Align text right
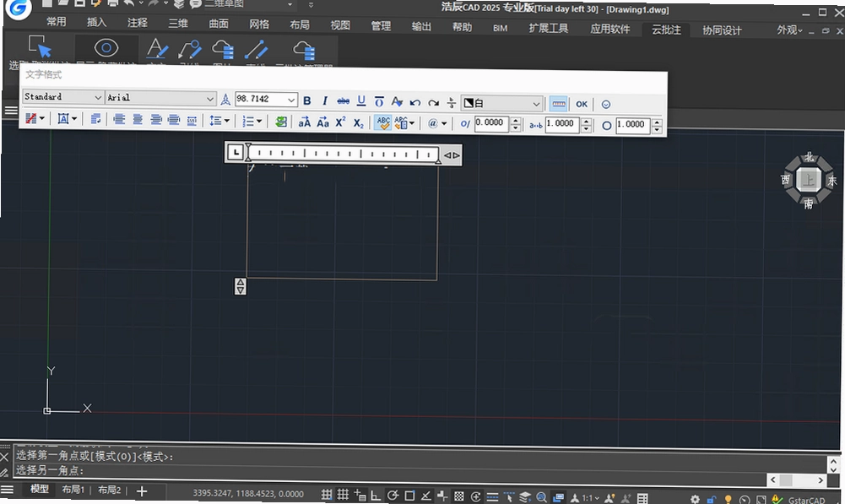The width and height of the screenshot is (845, 504). (x=155, y=120)
